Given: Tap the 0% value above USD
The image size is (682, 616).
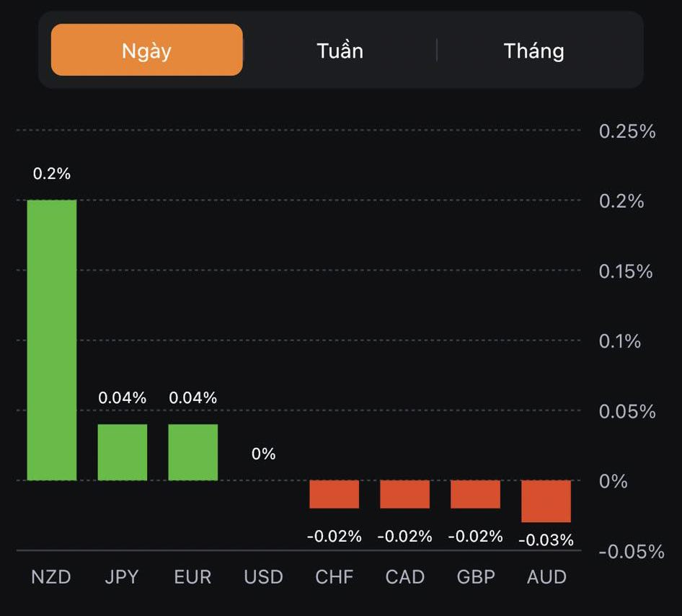Looking at the screenshot, I should [263, 454].
